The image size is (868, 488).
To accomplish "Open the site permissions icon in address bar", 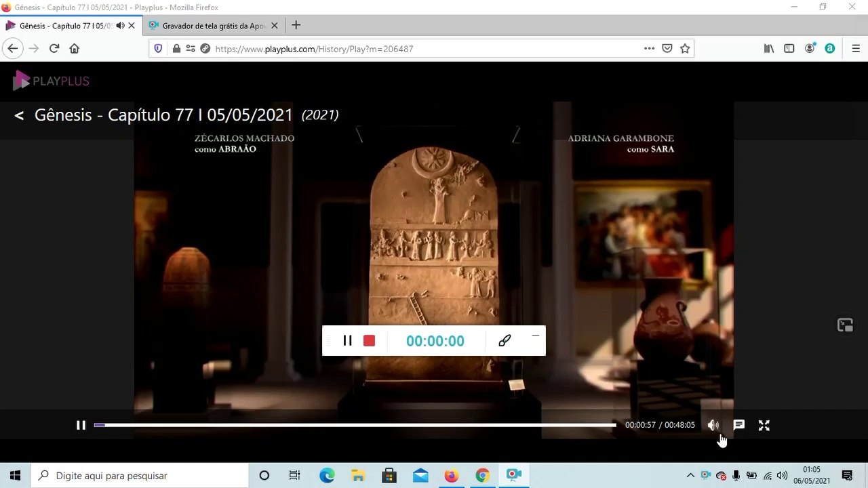I will pos(191,49).
